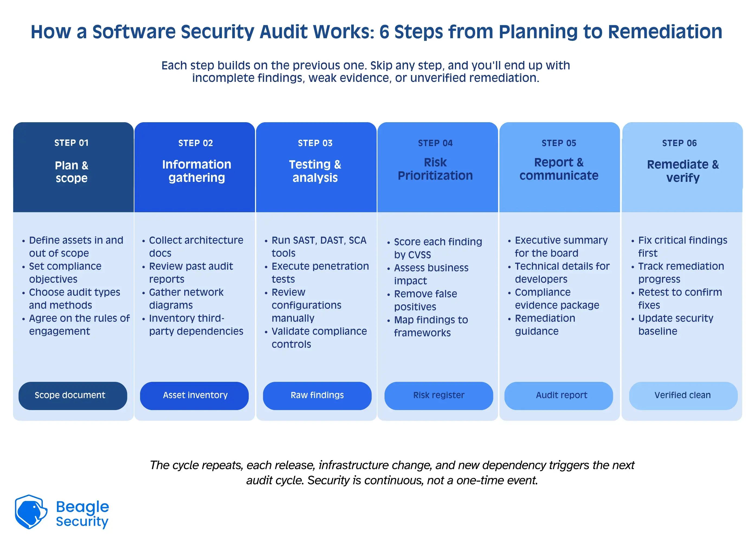Click the STEP 04 label
This screenshot has width=756, height=542.
click(x=435, y=143)
